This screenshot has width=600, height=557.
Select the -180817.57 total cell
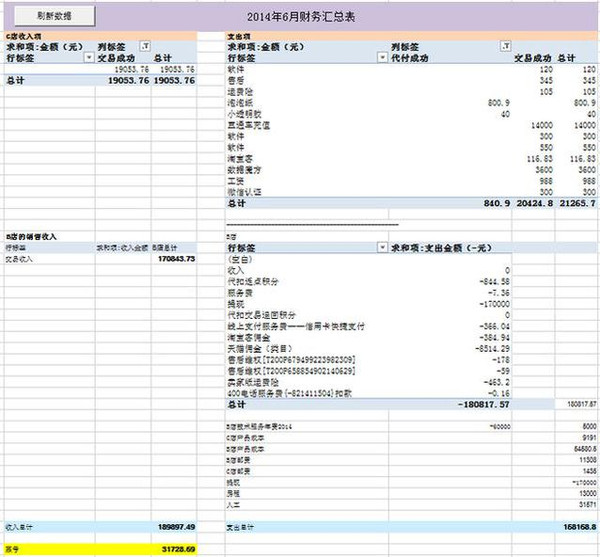[484, 404]
